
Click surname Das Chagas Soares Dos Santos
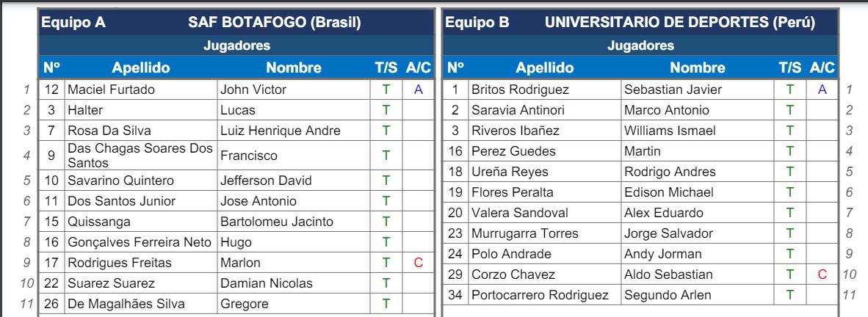(x=140, y=156)
